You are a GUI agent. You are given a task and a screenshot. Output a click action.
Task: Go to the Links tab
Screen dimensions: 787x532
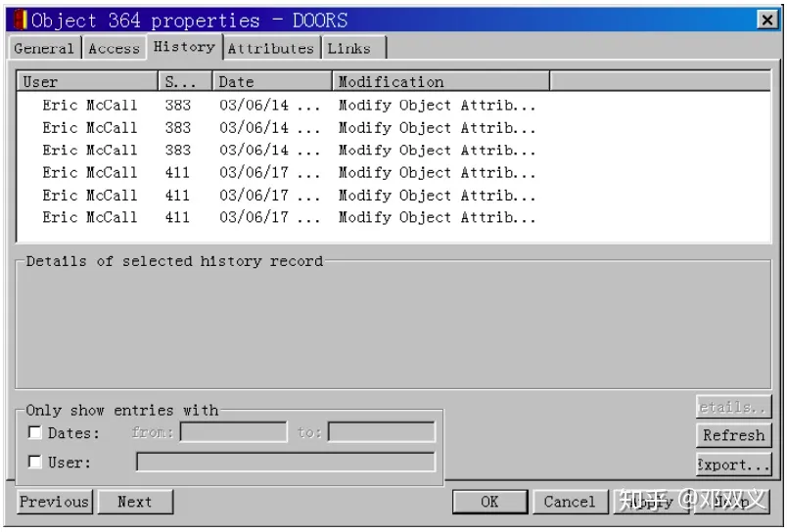[x=349, y=48]
